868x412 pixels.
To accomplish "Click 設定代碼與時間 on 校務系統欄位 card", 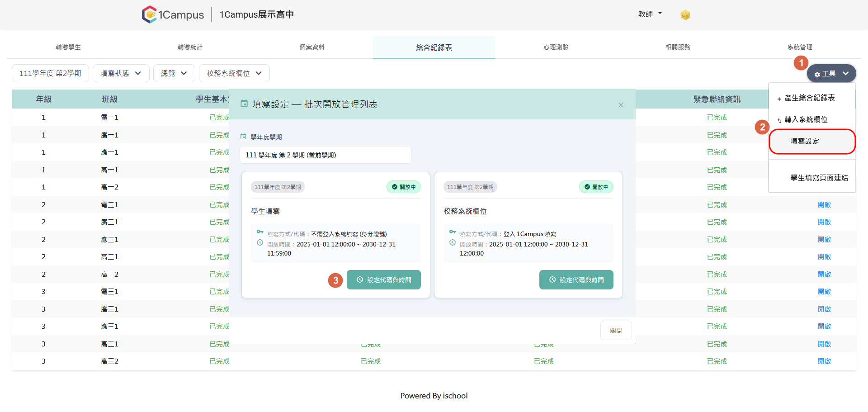I will pyautogui.click(x=576, y=280).
